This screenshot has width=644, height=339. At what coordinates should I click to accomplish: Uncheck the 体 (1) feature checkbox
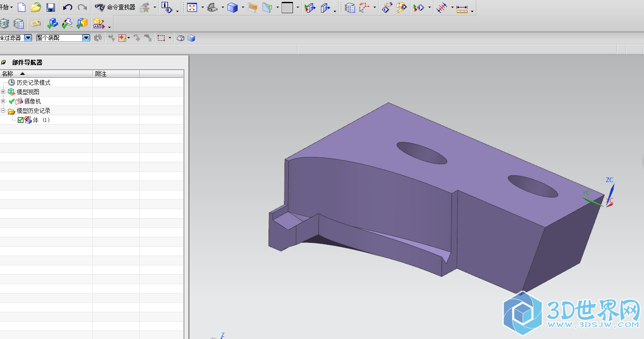tap(21, 120)
